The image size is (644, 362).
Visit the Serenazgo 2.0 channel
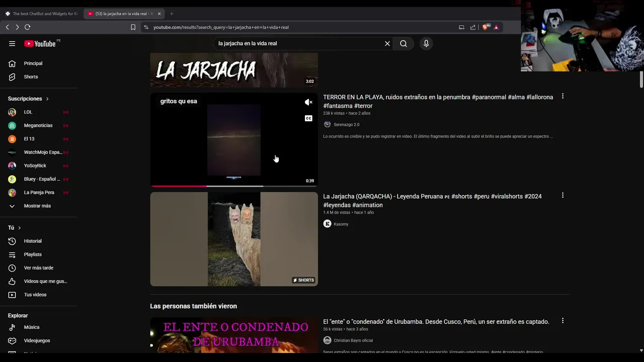[346, 125]
